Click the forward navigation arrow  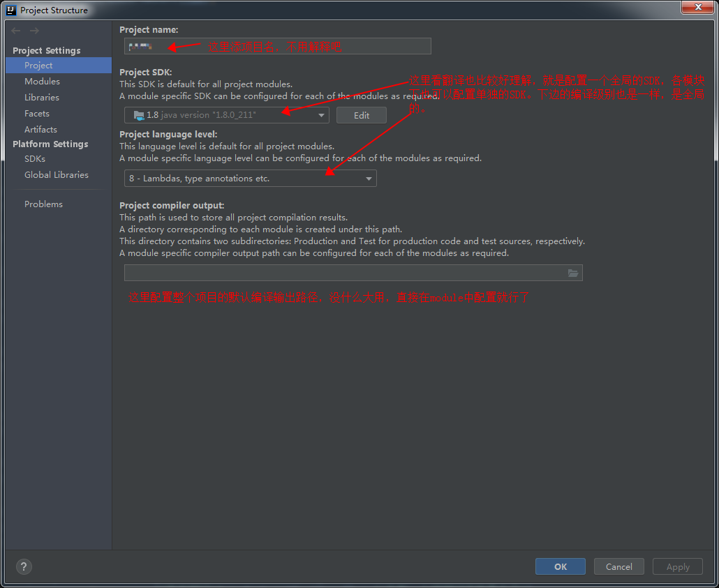click(34, 30)
